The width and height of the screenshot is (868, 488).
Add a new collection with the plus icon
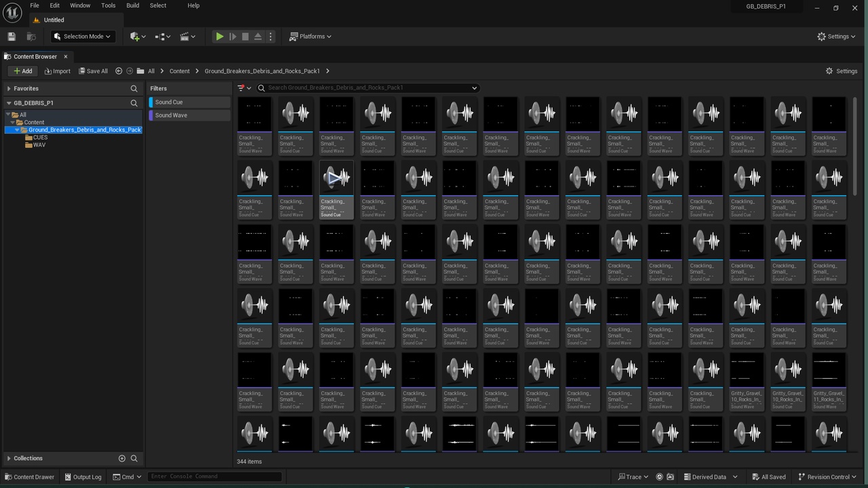(x=122, y=458)
